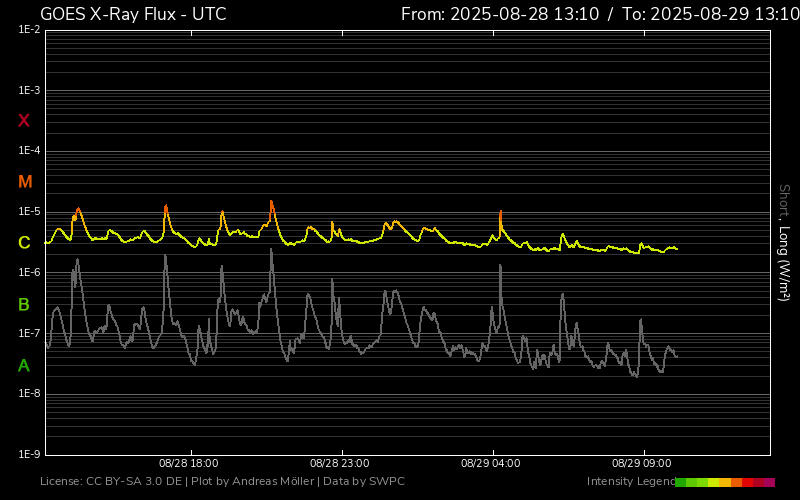Click the yellow C flare class letter
This screenshot has height=500, width=800.
coord(25,243)
